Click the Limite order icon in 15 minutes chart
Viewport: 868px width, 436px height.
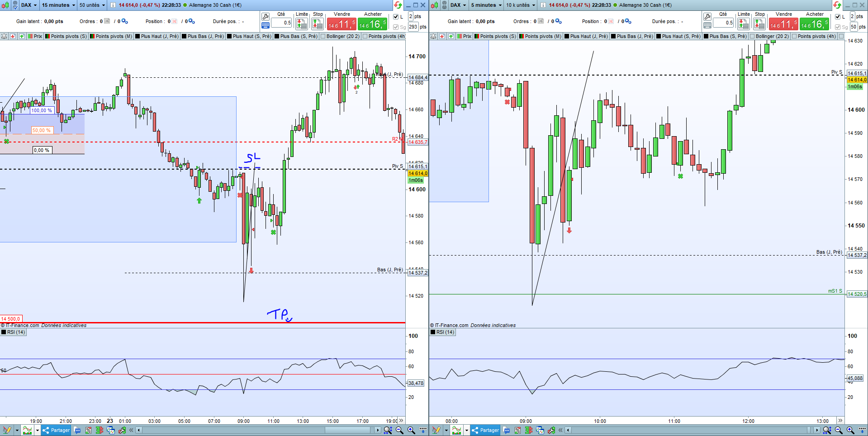301,24
